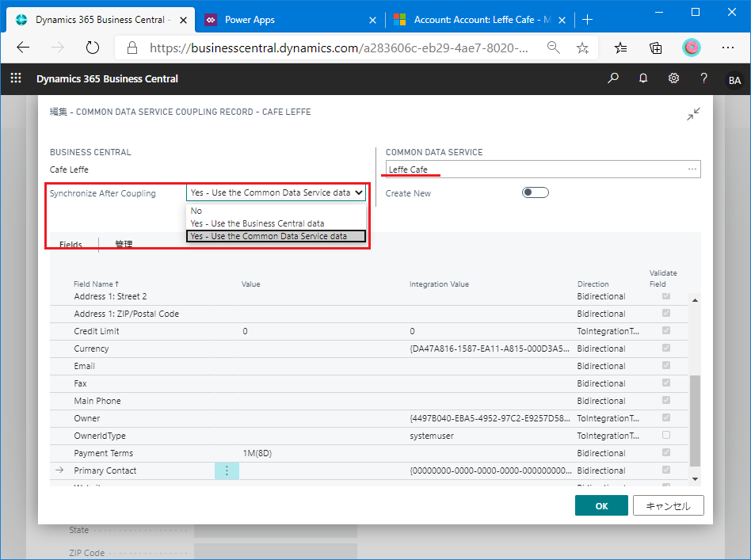Toggle Validate Field checkbox for Payment Terms

pyautogui.click(x=665, y=452)
